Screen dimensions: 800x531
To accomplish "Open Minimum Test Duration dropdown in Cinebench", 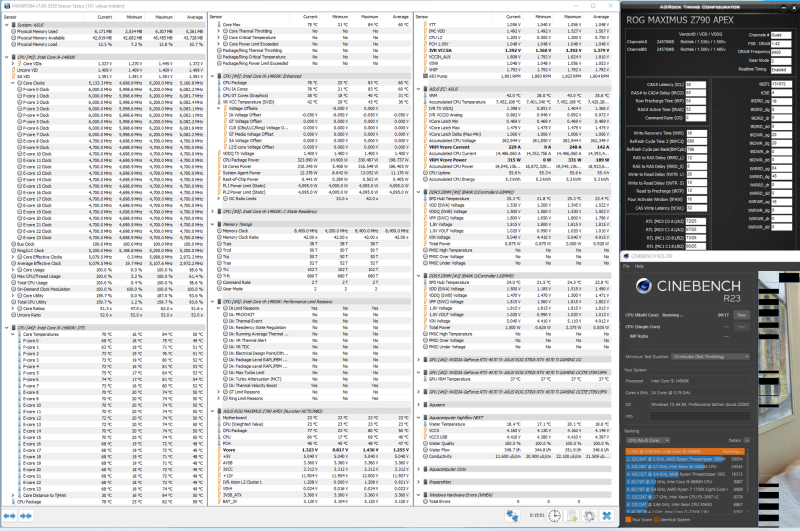I will pyautogui.click(x=710, y=357).
